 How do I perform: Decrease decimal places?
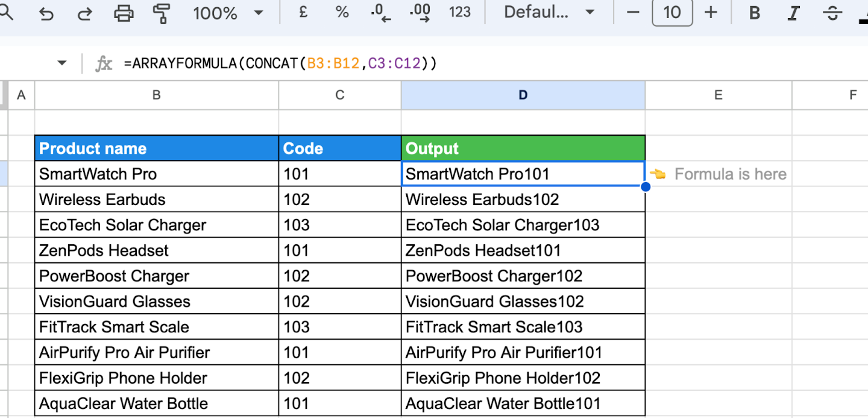380,13
